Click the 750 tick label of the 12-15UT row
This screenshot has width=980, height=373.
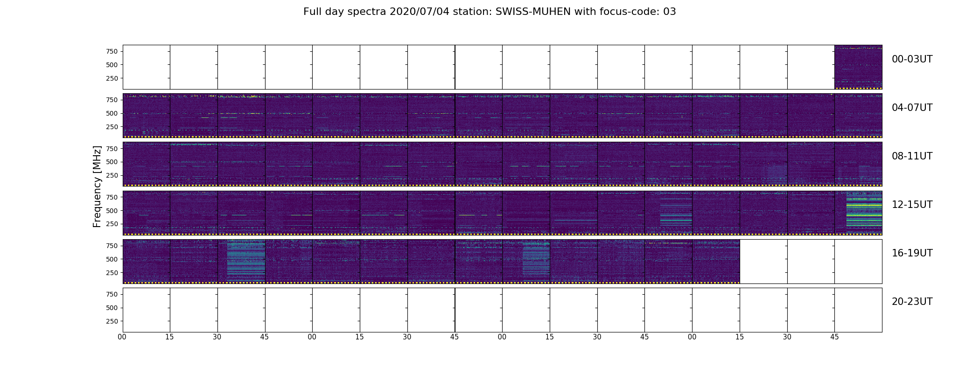(x=112, y=197)
